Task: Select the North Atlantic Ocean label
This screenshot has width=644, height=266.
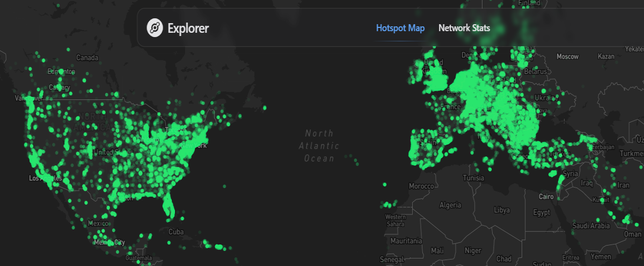Action: (x=319, y=146)
